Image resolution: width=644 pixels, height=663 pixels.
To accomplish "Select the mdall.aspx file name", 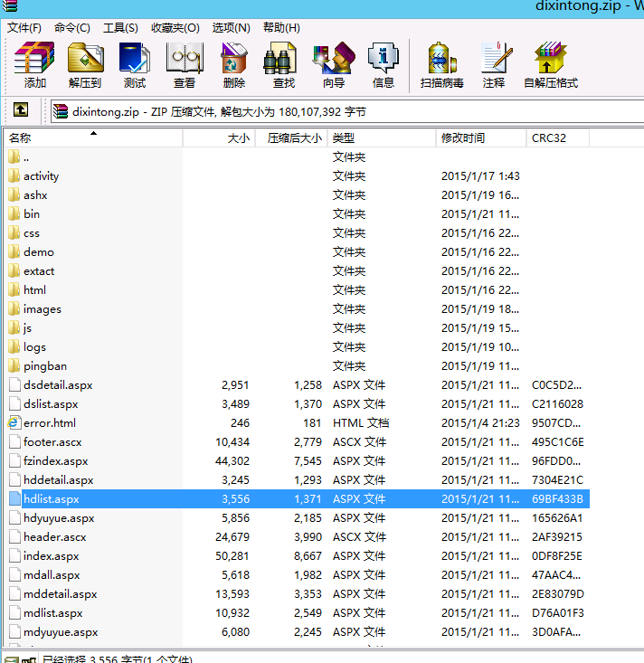I will click(52, 575).
